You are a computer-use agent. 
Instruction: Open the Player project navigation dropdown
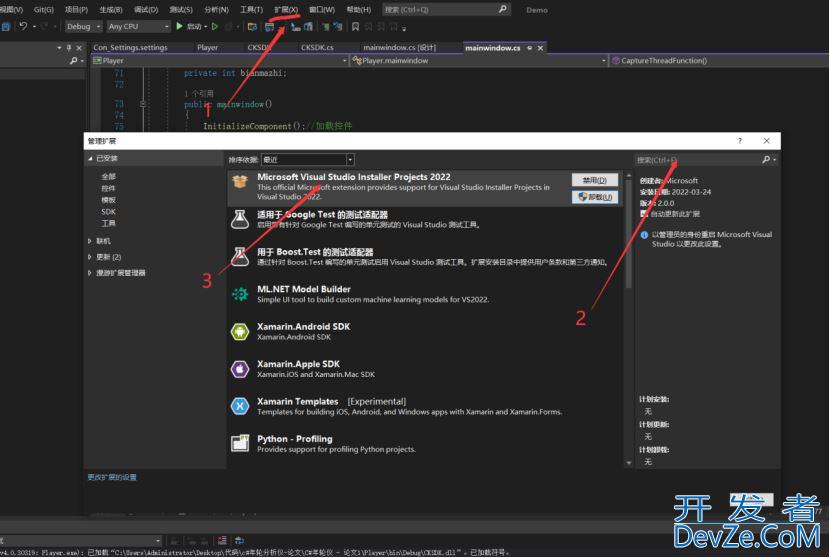coord(220,61)
